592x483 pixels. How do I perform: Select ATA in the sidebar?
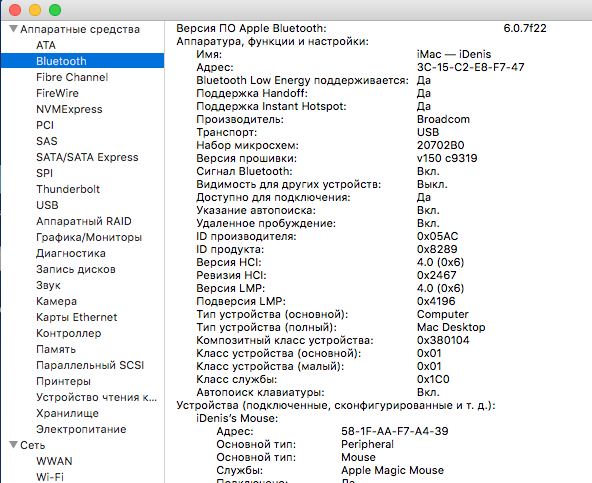pyautogui.click(x=46, y=45)
